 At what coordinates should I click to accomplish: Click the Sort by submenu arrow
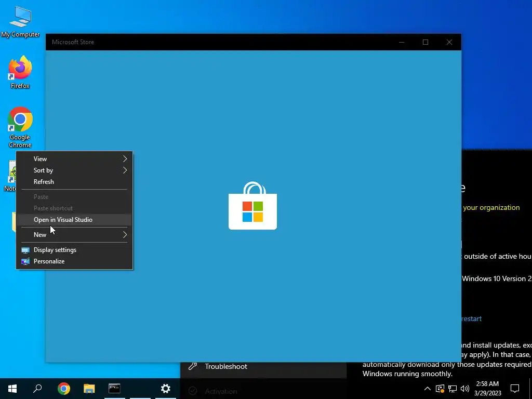pos(125,170)
